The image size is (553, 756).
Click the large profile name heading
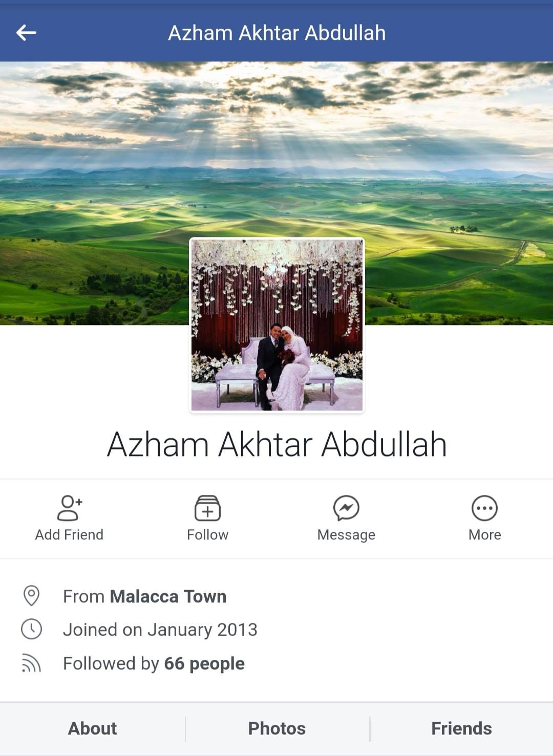[277, 444]
